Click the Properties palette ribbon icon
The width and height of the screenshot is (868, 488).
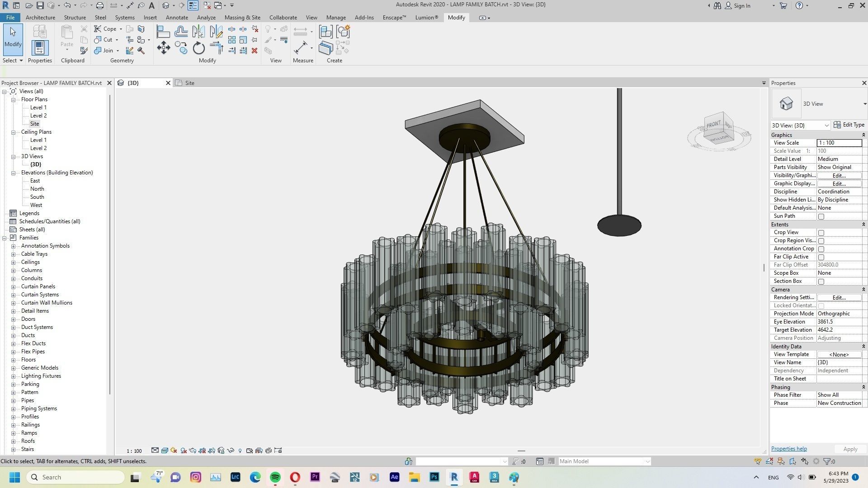pos(39,48)
